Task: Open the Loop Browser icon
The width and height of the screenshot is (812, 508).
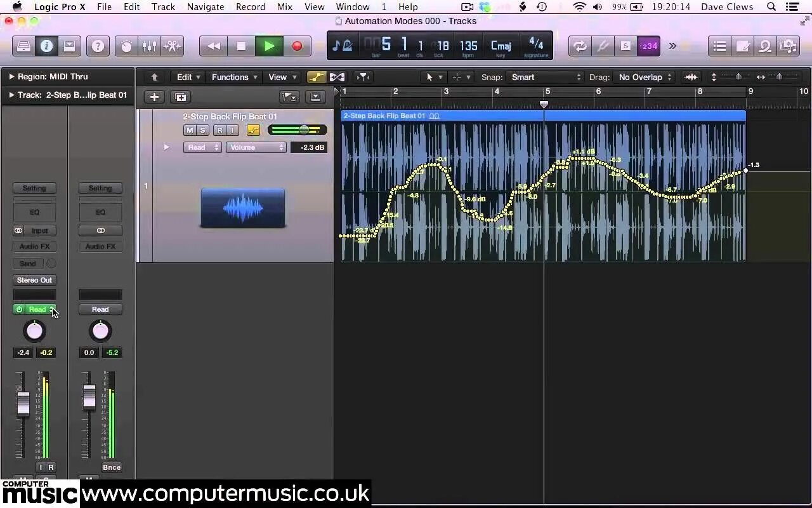Action: point(765,46)
